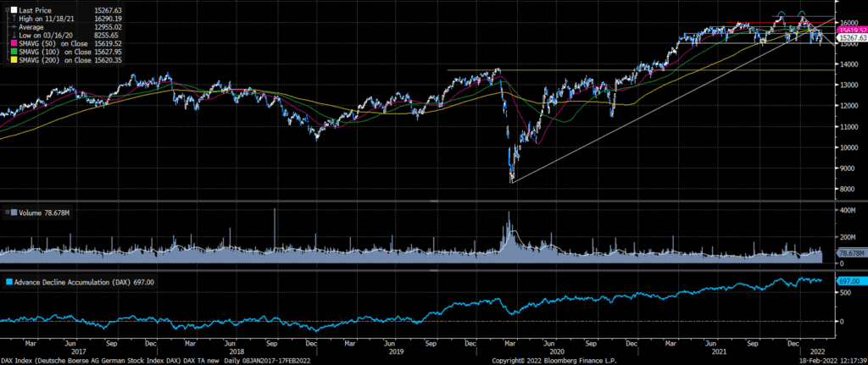The height and width of the screenshot is (365, 868).
Task: Click the 2021 year label
Action: click(719, 350)
